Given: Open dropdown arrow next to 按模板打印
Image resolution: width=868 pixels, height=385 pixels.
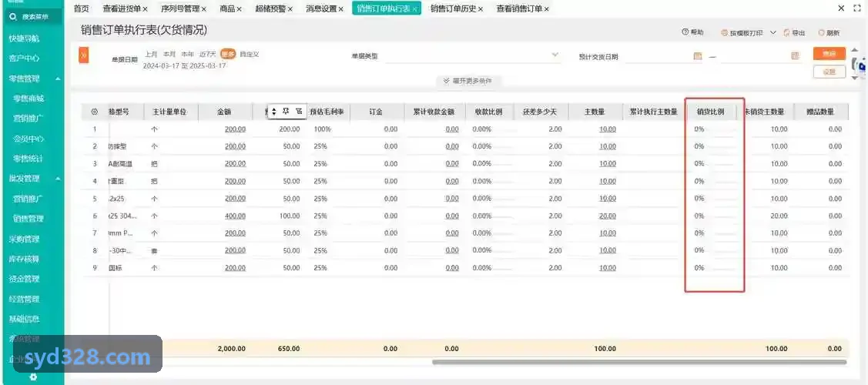Looking at the screenshot, I should 772,33.
